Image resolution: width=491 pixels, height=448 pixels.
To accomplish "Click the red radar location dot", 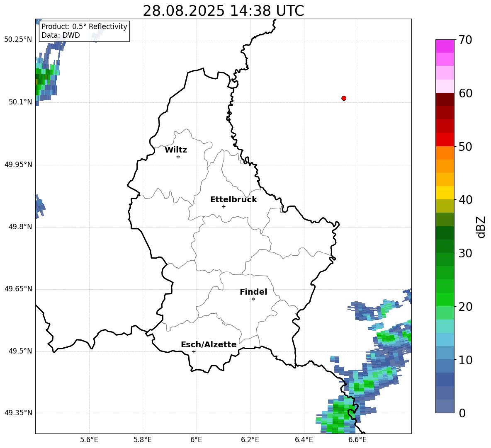I will (x=344, y=98).
